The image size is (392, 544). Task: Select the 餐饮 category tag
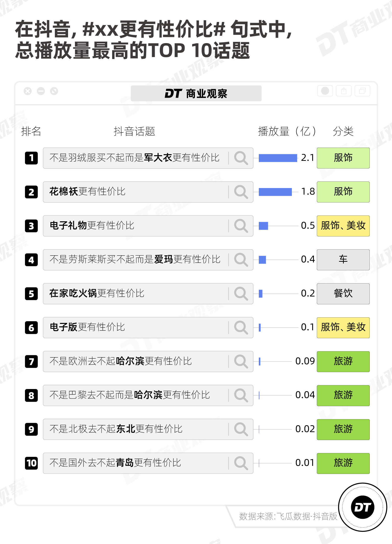click(343, 294)
